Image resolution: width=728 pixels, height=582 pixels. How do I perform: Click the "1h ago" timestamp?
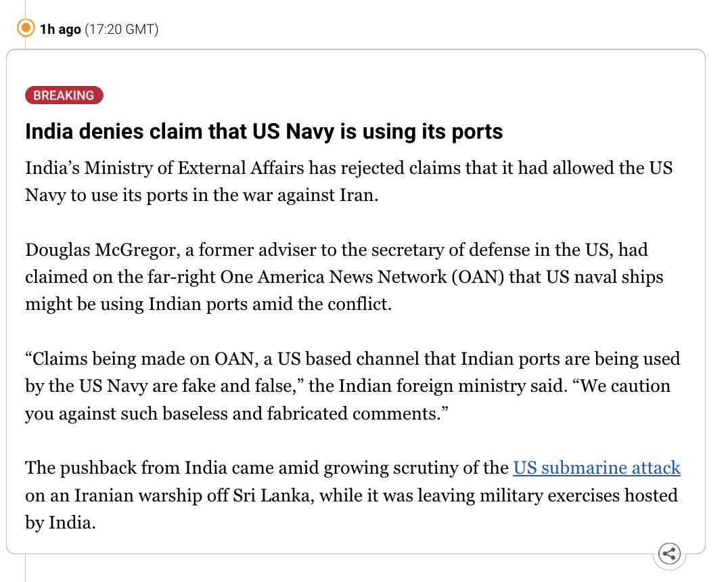pyautogui.click(x=60, y=29)
